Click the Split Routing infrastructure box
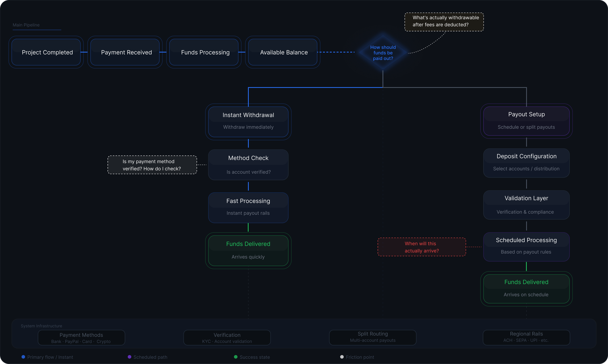The width and height of the screenshot is (608, 364). (x=373, y=337)
